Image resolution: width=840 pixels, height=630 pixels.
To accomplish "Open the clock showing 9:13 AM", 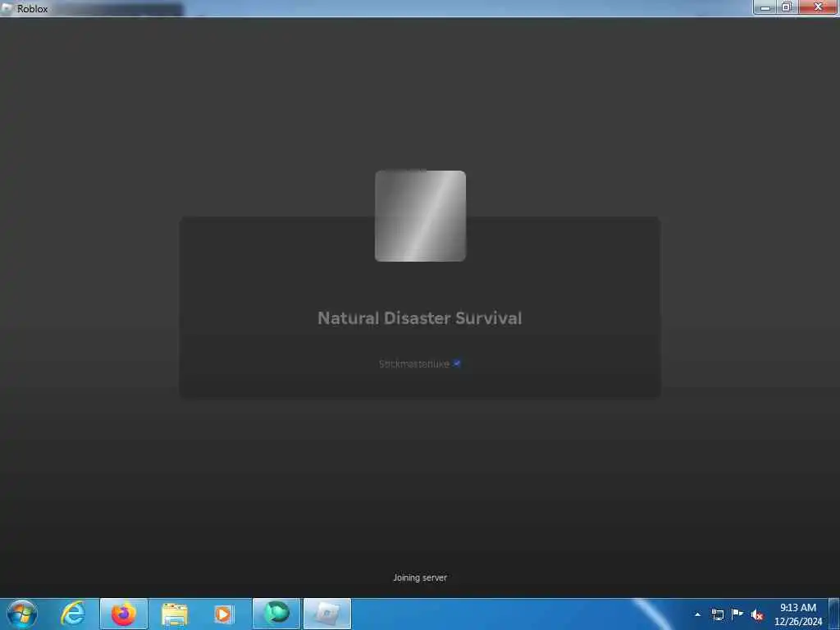I will (798, 614).
